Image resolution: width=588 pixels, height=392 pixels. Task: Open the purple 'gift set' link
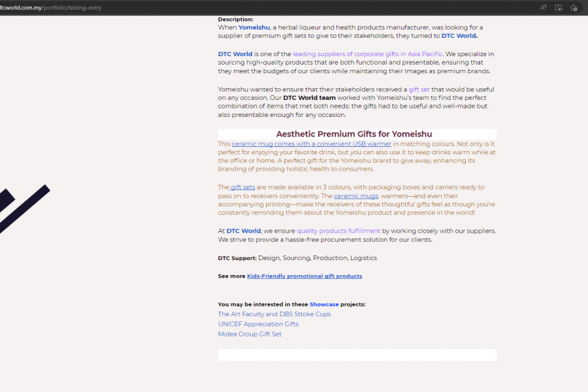[x=419, y=90]
